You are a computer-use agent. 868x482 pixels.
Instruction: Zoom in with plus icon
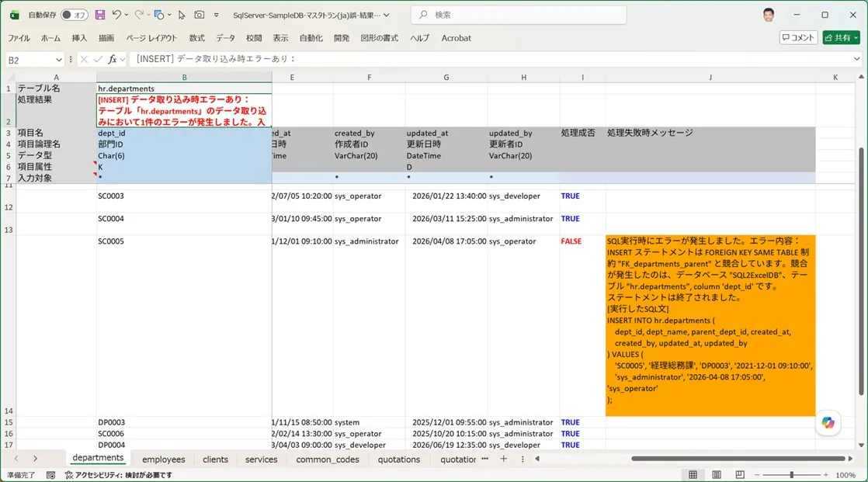(x=826, y=475)
